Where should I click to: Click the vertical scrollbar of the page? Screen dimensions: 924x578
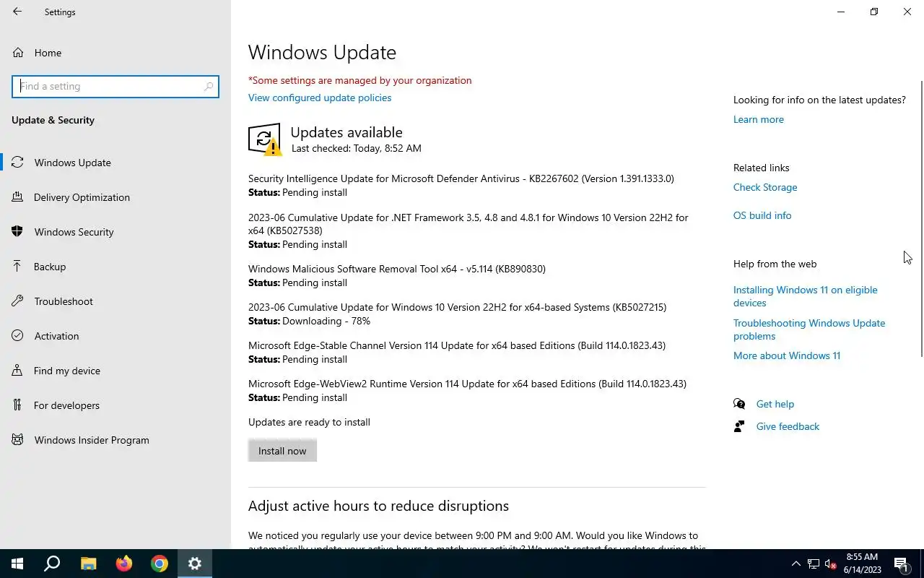[921, 219]
